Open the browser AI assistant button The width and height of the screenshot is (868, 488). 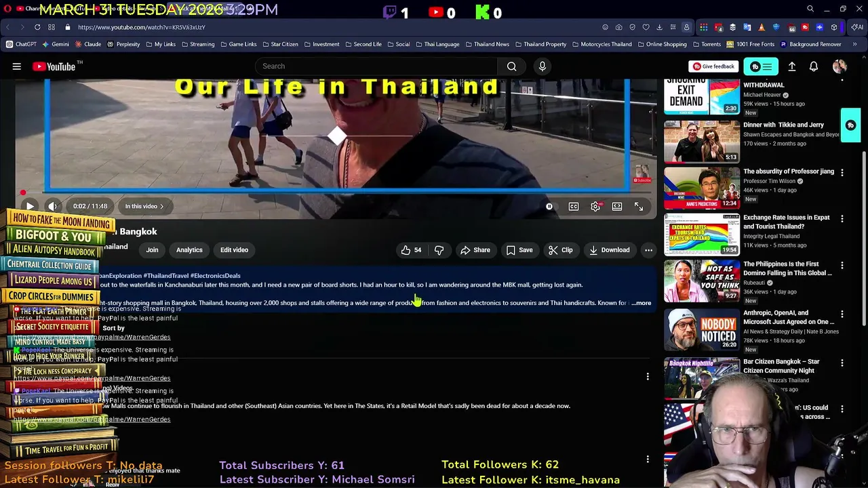coord(859,27)
